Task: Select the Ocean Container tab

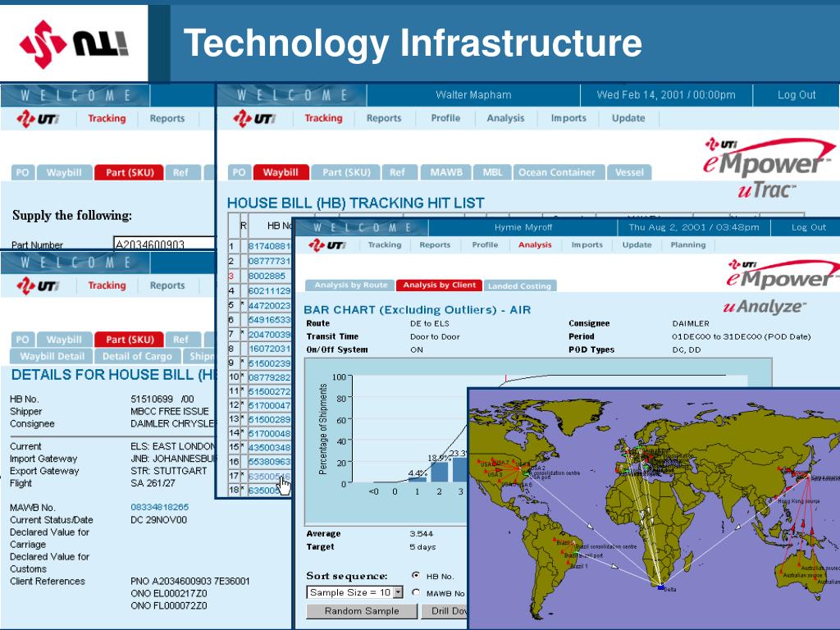Action: click(557, 172)
